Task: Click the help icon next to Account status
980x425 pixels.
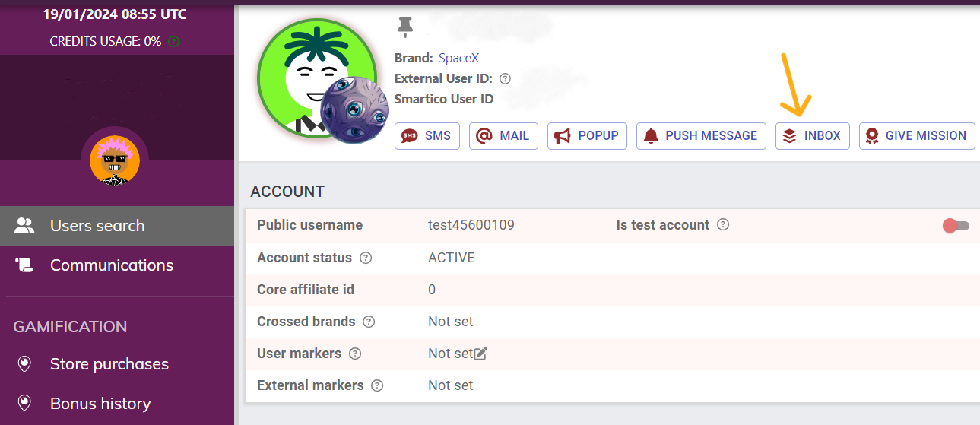Action: coord(366,258)
